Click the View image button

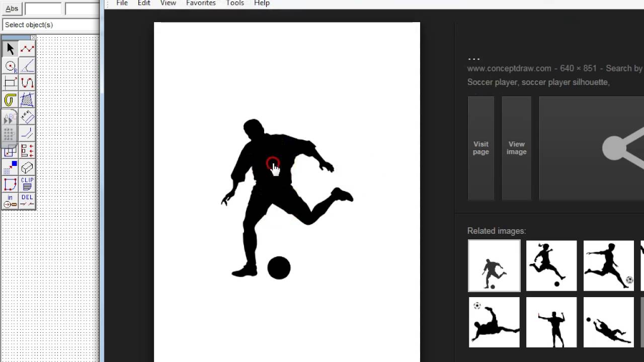pyautogui.click(x=517, y=148)
